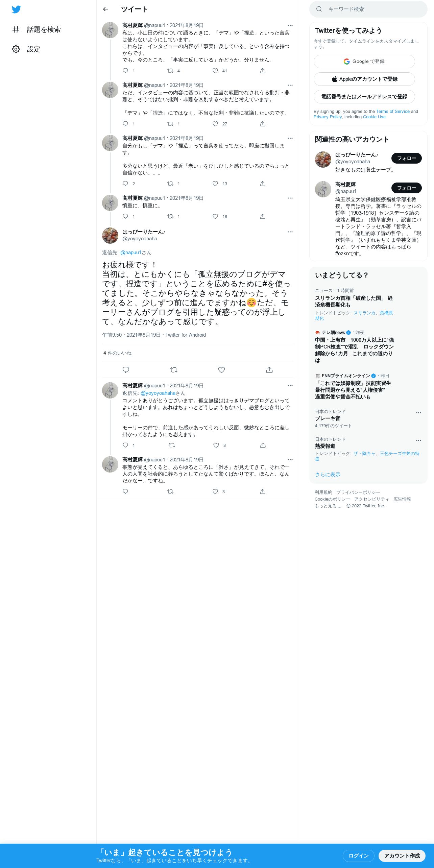Open the さらに表示 link under trends
Screen dimensions: 434x868
(x=328, y=475)
